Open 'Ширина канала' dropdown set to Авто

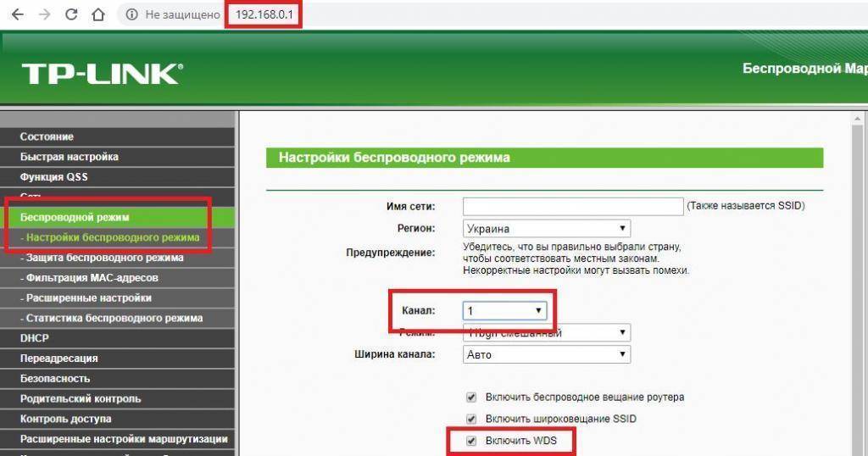point(547,354)
